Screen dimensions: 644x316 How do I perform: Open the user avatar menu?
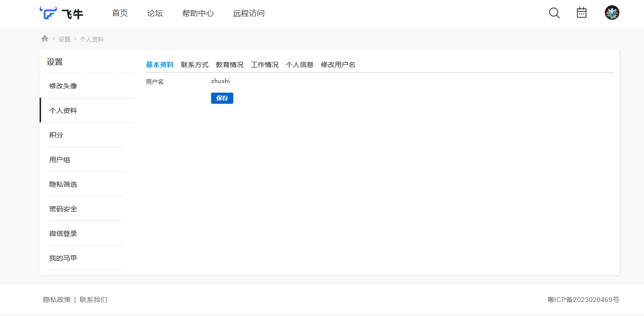coord(612,13)
